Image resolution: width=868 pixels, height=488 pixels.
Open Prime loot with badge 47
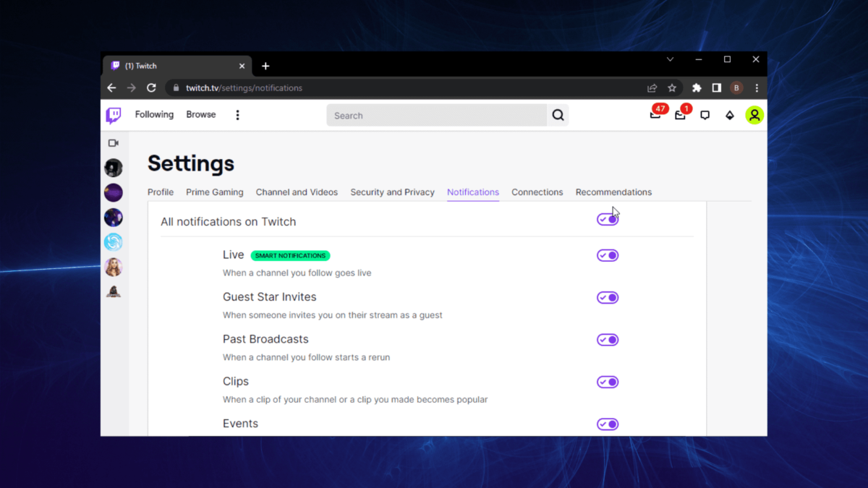pyautogui.click(x=656, y=114)
